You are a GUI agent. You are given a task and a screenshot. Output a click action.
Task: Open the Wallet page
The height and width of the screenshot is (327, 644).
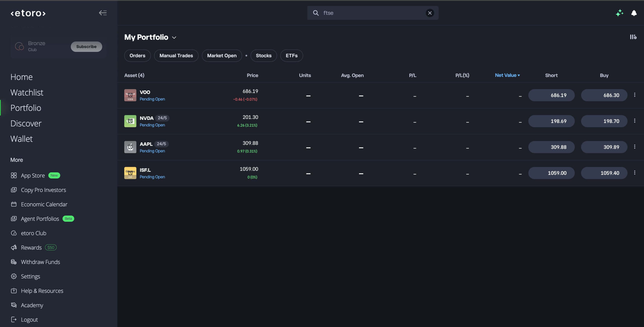point(21,139)
